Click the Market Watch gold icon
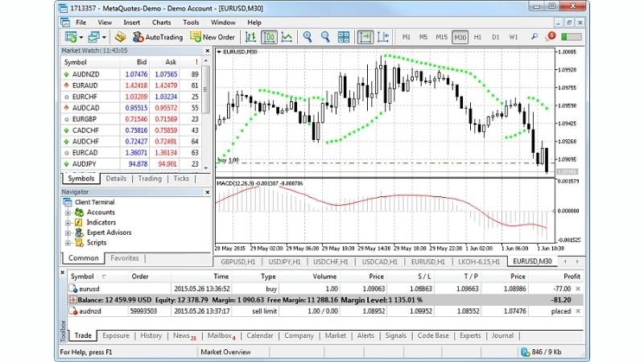The image size is (644, 362). pos(120,37)
